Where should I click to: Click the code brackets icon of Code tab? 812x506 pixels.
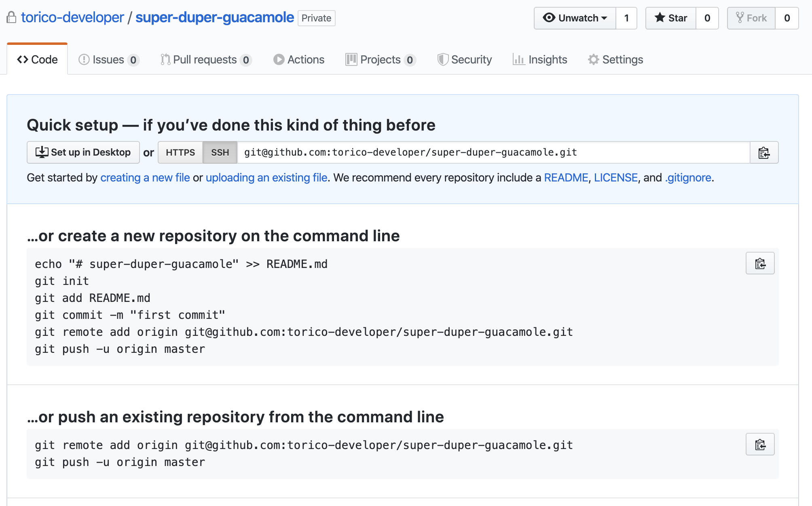coord(22,59)
